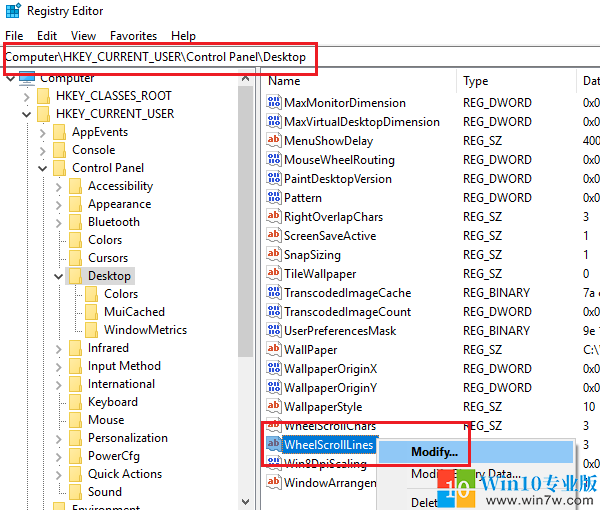Image resolution: width=600 pixels, height=510 pixels.
Task: Click the ScreenSaveActive string icon
Action: [x=274, y=235]
